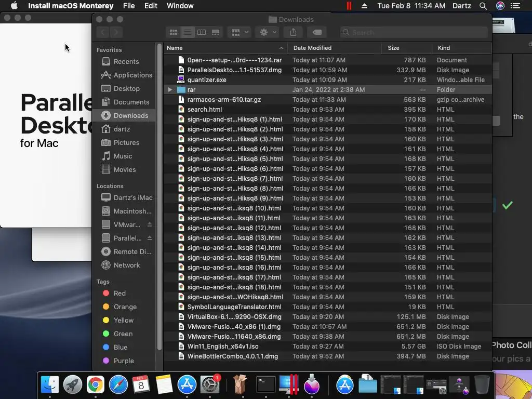This screenshot has width=532, height=399.
Task: Open Documents in the sidebar
Action: [124, 102]
